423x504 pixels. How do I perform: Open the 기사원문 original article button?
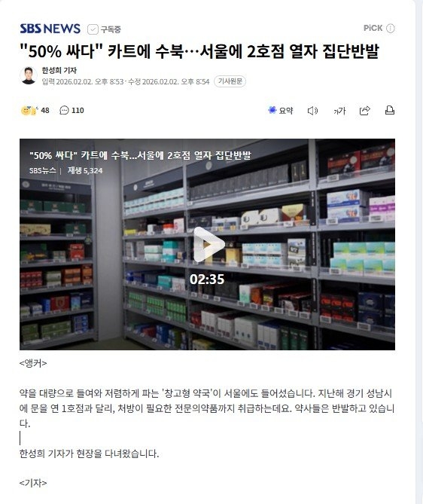[x=230, y=81]
